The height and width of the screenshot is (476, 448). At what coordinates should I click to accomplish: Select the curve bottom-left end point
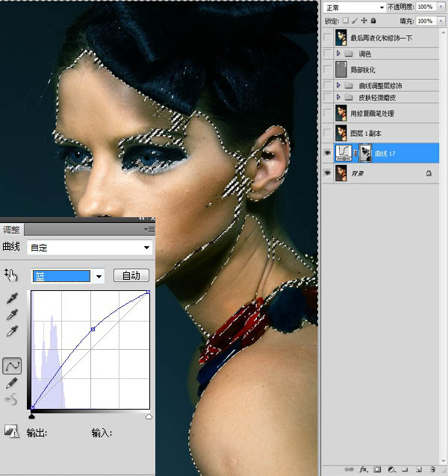point(33,407)
